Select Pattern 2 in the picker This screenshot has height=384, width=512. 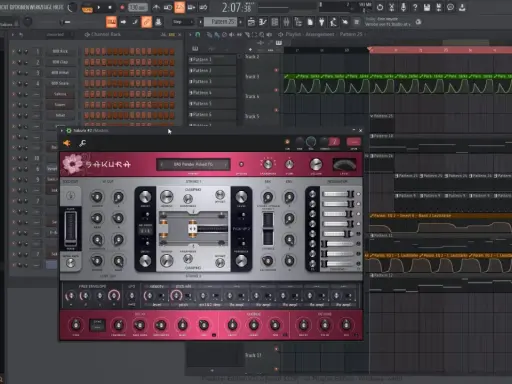[x=212, y=71]
